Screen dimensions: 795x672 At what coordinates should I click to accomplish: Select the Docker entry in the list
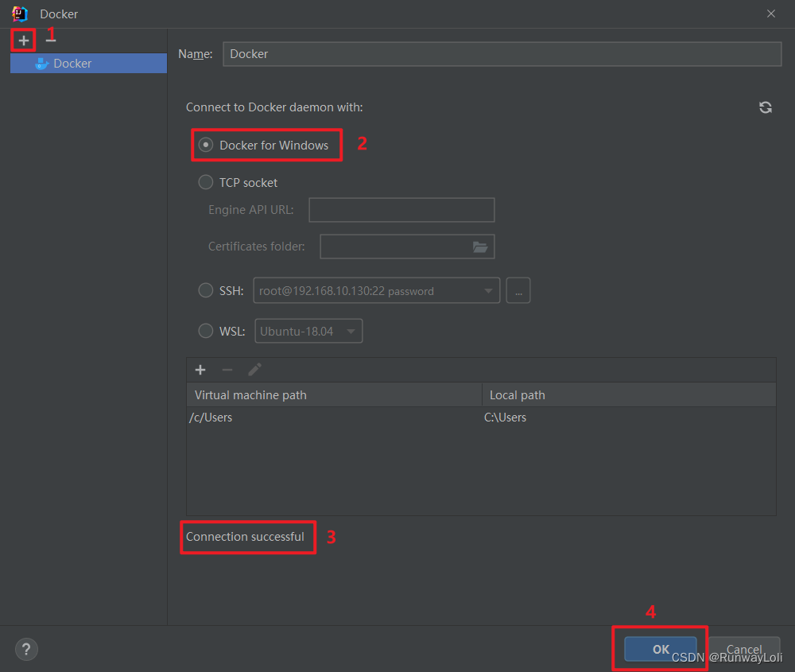click(88, 64)
